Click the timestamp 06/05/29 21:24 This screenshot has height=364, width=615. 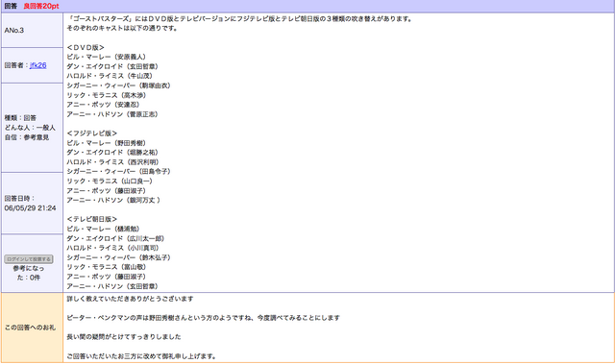(x=30, y=208)
